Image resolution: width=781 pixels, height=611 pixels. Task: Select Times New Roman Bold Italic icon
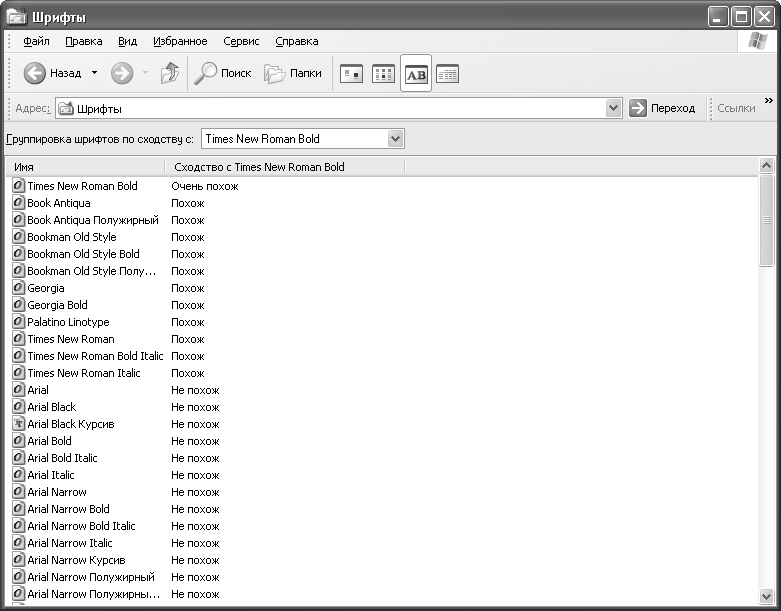(18, 356)
